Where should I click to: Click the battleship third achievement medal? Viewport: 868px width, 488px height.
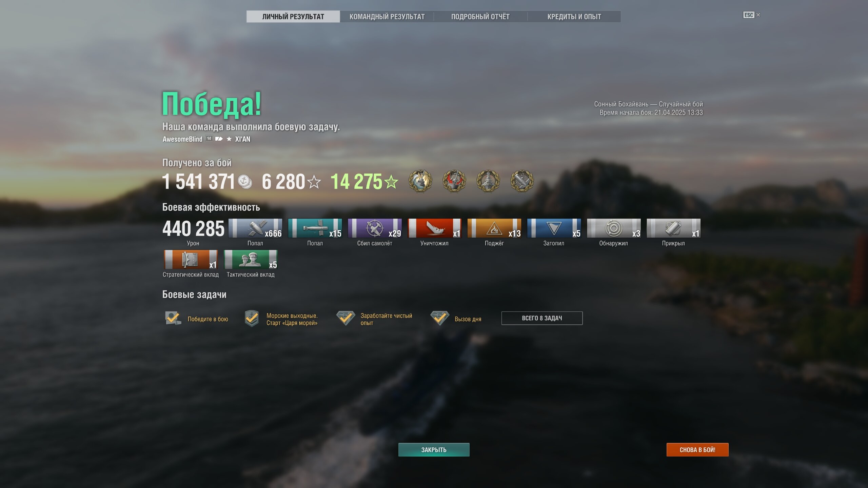coord(488,181)
